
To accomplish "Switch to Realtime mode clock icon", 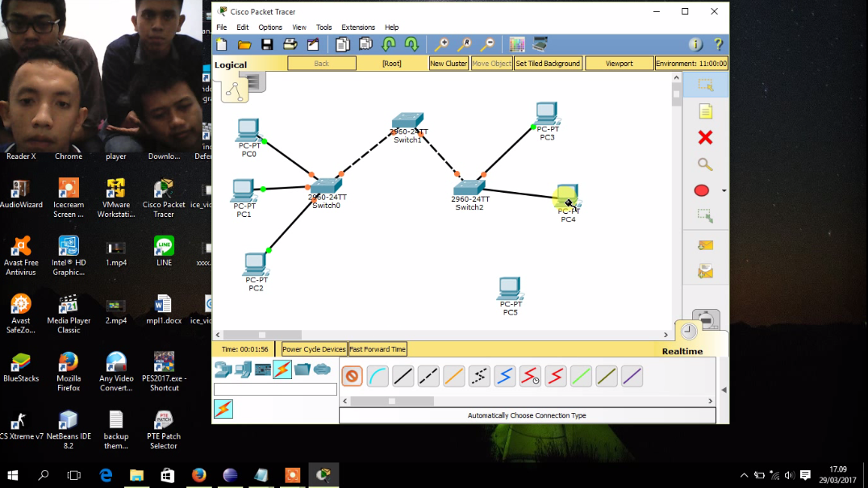I will coord(689,332).
